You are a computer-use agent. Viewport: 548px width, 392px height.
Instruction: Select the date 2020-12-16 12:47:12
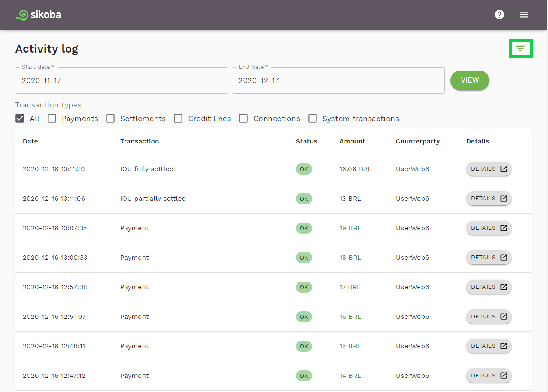pos(54,376)
